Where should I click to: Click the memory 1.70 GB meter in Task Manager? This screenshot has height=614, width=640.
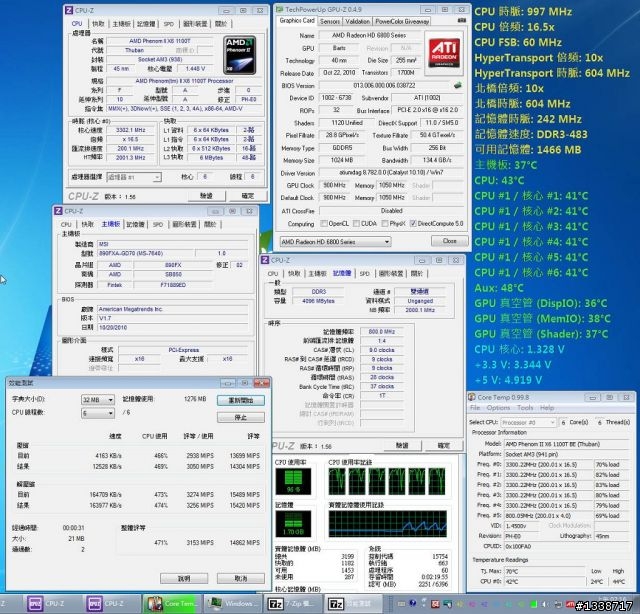click(x=293, y=524)
